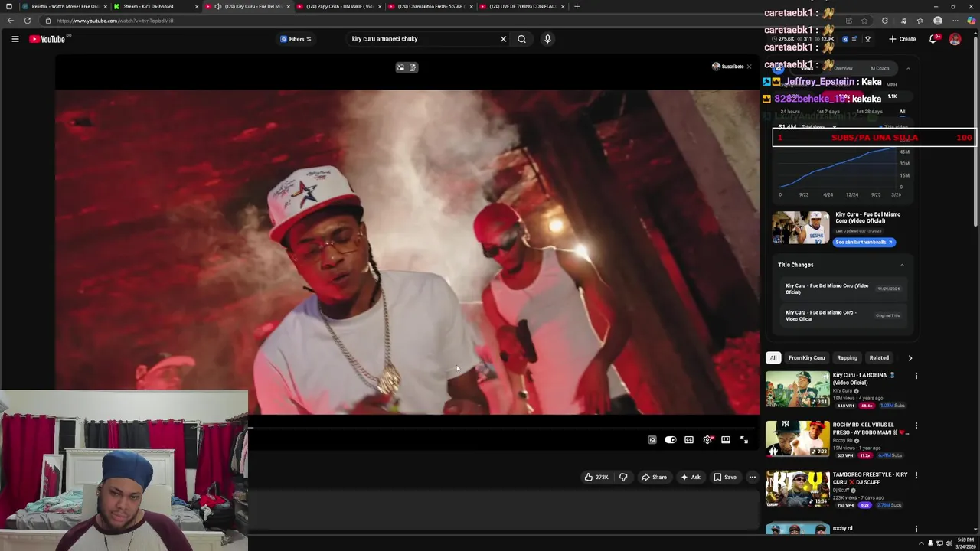This screenshot has width=980, height=551.
Task: Open more actions ellipsis below video
Action: pyautogui.click(x=752, y=478)
